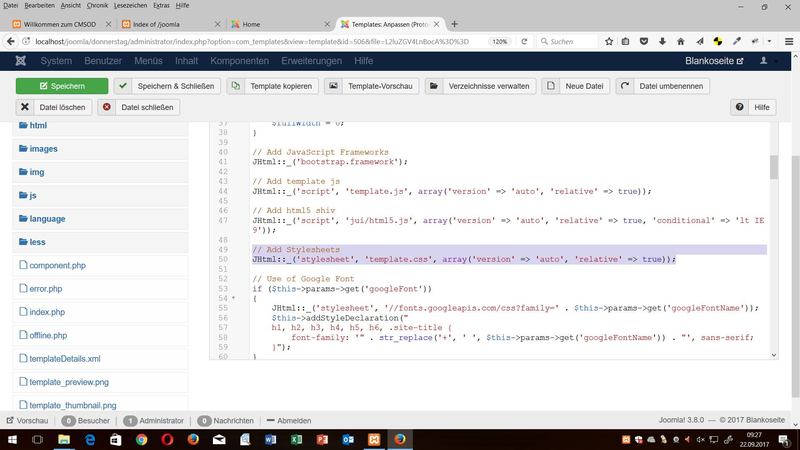Expand the images folder in file tree
The width and height of the screenshot is (800, 450).
[43, 149]
